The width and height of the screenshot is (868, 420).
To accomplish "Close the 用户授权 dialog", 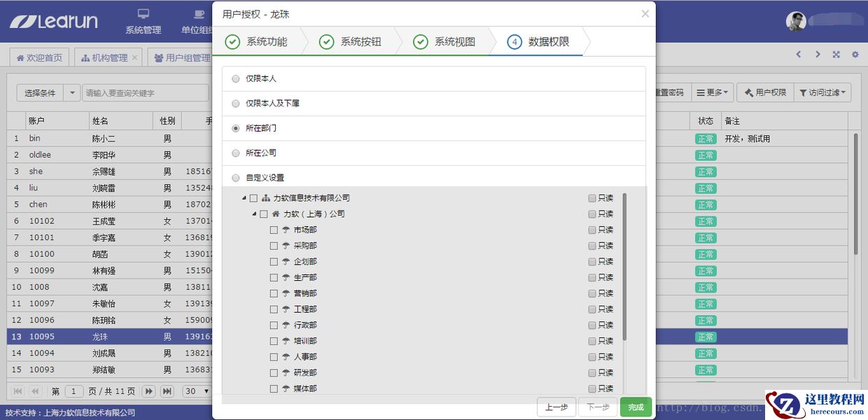I will 645,13.
